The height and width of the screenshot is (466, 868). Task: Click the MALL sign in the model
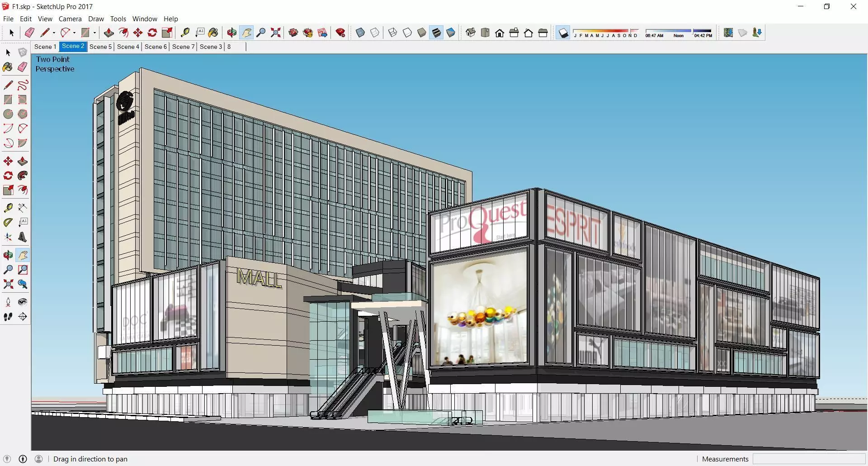point(259,278)
